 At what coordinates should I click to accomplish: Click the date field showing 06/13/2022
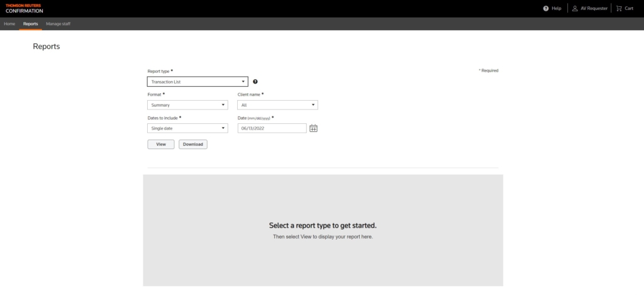point(272,128)
